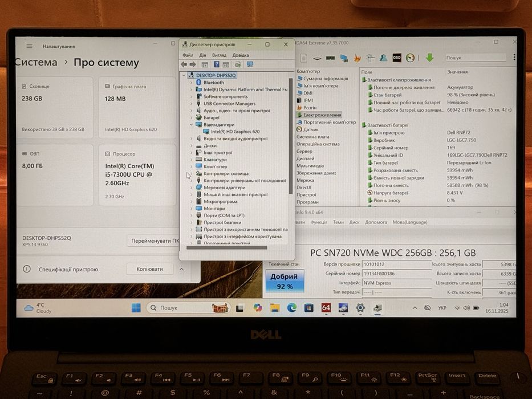The image size is (532, 399).
Task: Select Електроживлення in AIDA64 tree
Action: [322, 115]
